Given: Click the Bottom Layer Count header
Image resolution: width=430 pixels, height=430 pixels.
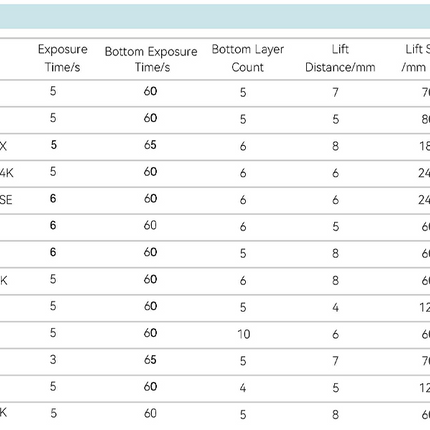Looking at the screenshot, I should coord(248,58).
